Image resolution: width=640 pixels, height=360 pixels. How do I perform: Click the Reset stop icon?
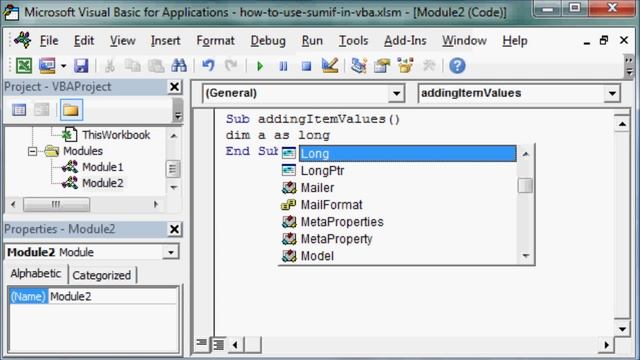pyautogui.click(x=306, y=66)
